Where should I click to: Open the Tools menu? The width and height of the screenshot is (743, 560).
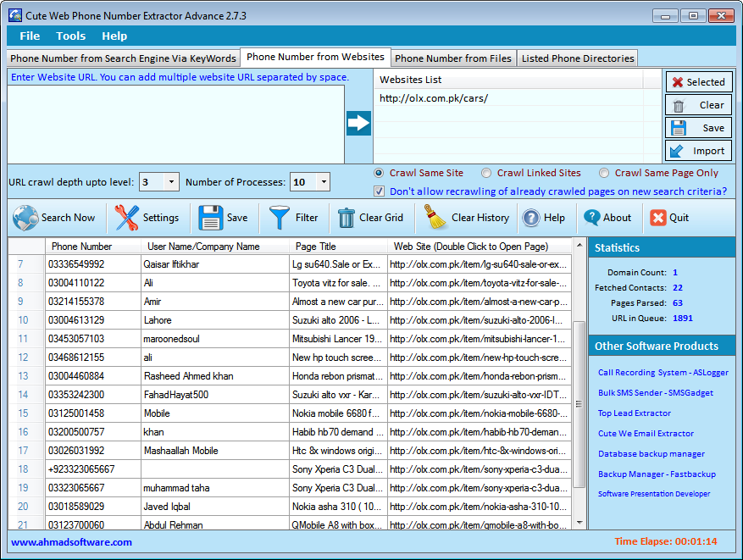click(x=71, y=36)
